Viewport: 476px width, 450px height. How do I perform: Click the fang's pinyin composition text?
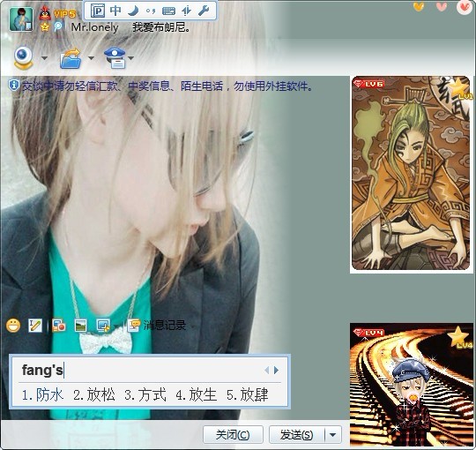pos(42,370)
